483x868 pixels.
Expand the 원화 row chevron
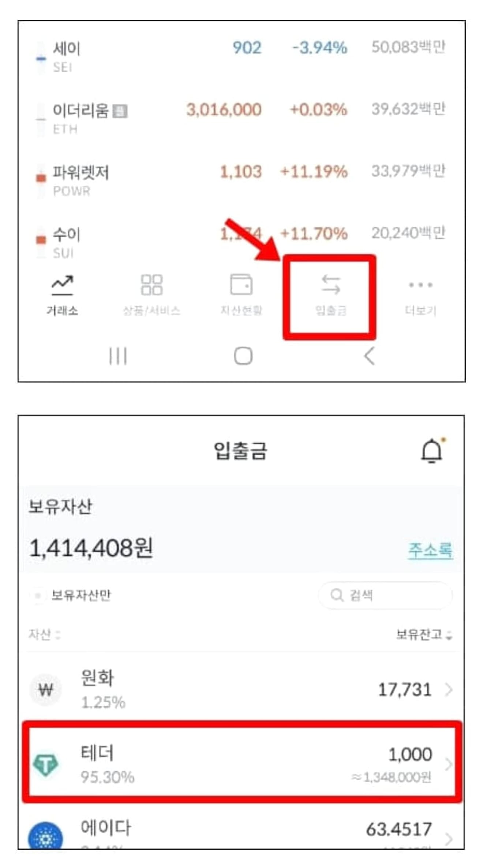[449, 690]
